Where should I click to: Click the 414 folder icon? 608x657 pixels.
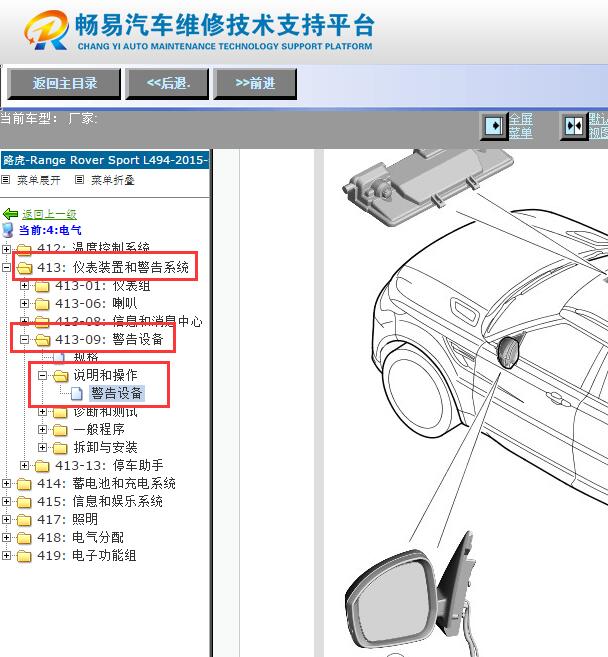(24, 484)
